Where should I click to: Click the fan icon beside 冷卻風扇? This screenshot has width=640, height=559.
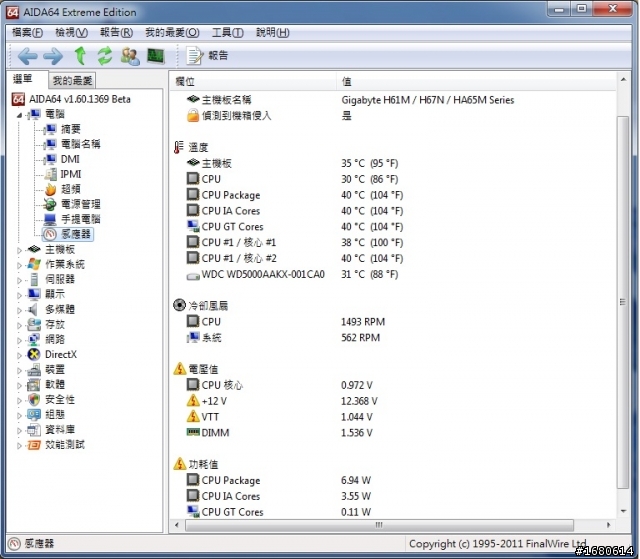pos(179,305)
